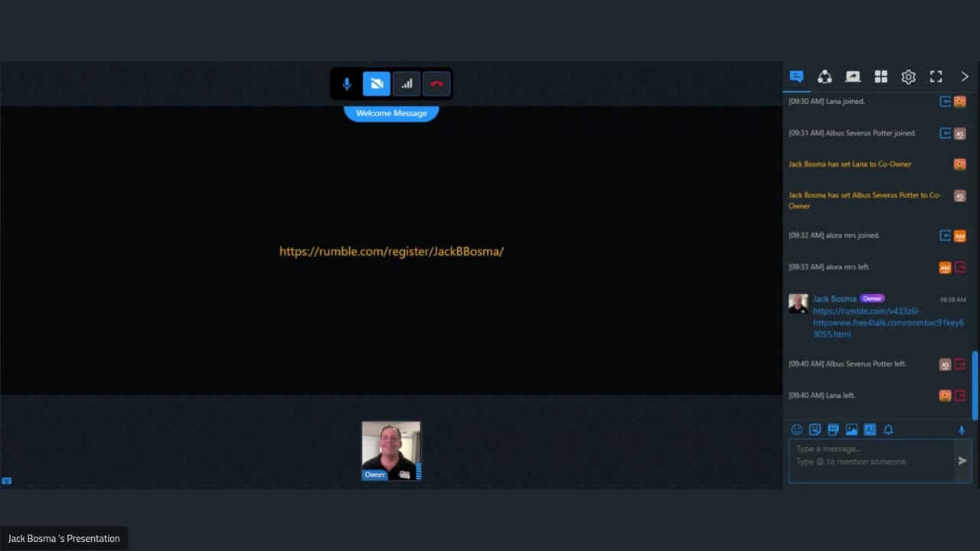Open the GIF store icon
Image resolution: width=980 pixels, height=551 pixels.
(x=833, y=430)
